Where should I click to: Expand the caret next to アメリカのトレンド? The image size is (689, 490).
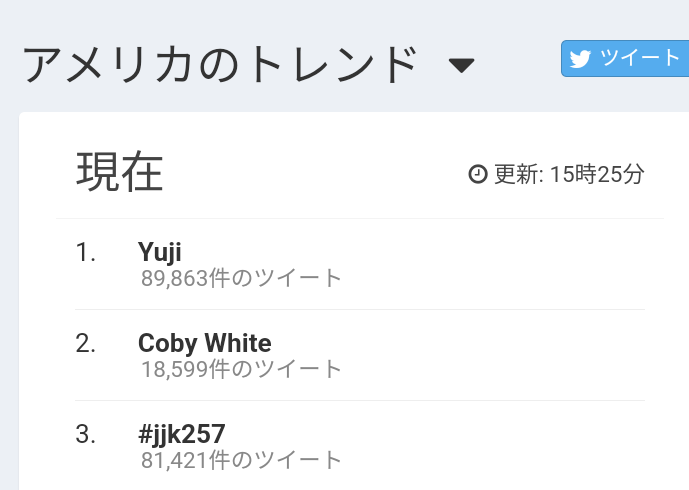(461, 66)
